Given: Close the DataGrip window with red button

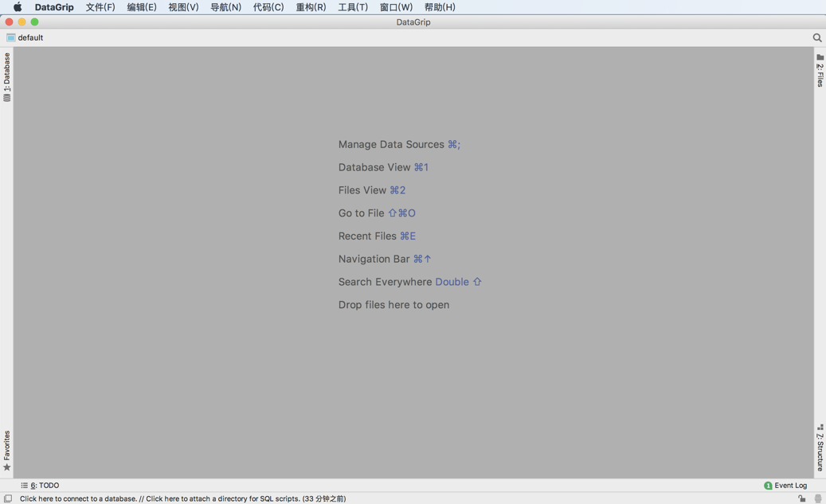Looking at the screenshot, I should click(x=9, y=21).
